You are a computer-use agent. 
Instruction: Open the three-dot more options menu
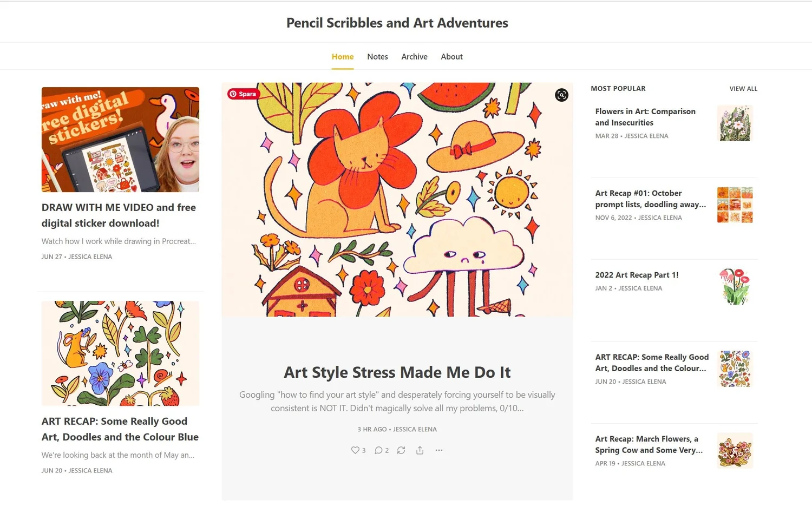point(439,450)
